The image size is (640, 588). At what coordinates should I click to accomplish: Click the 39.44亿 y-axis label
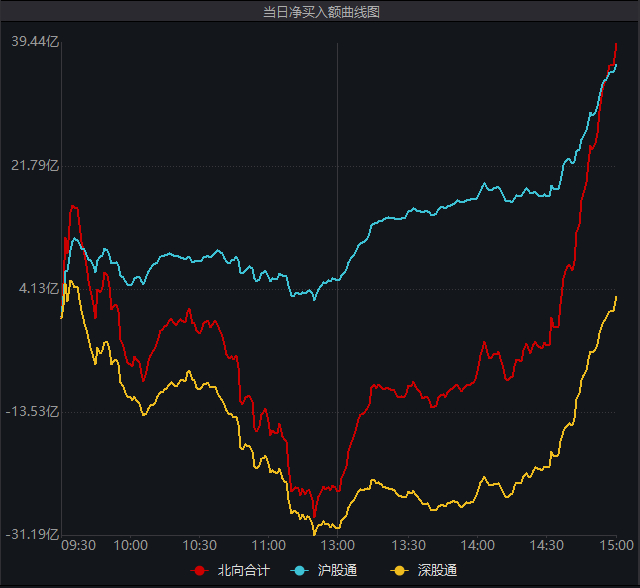pyautogui.click(x=35, y=41)
